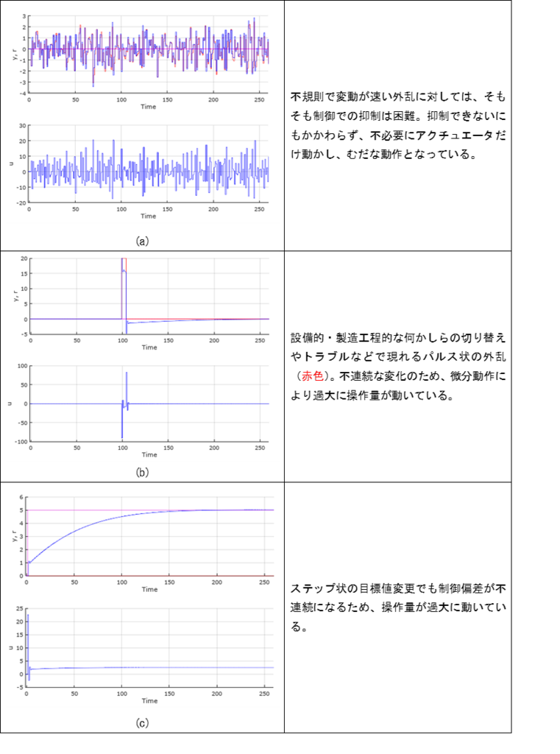Viewport: 560px width, 754px height.
Task: Select the pulse disturbance y,r plot in (b)
Action: [141, 304]
